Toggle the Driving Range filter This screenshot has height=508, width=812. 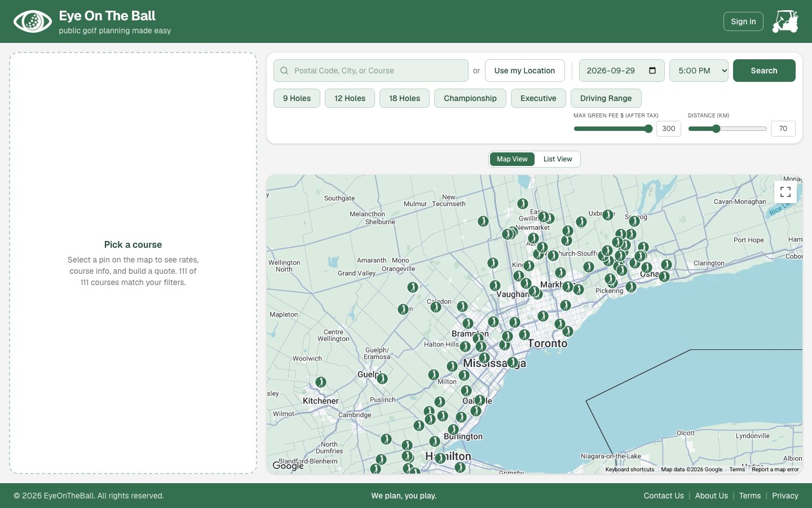[606, 98]
